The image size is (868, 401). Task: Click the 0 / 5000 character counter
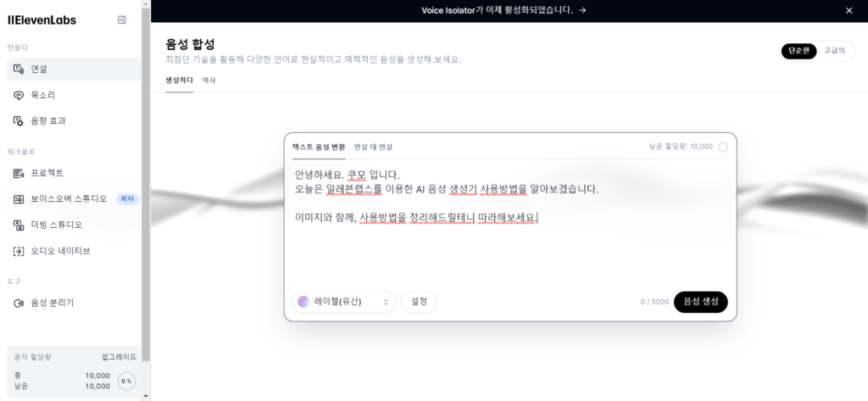tap(654, 303)
